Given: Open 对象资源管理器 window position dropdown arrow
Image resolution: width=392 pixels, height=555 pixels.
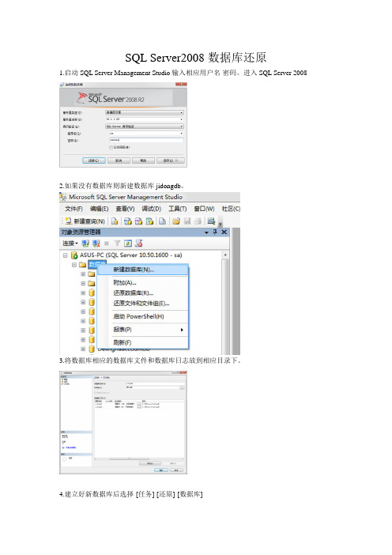Looking at the screenshot, I should click(x=206, y=232).
